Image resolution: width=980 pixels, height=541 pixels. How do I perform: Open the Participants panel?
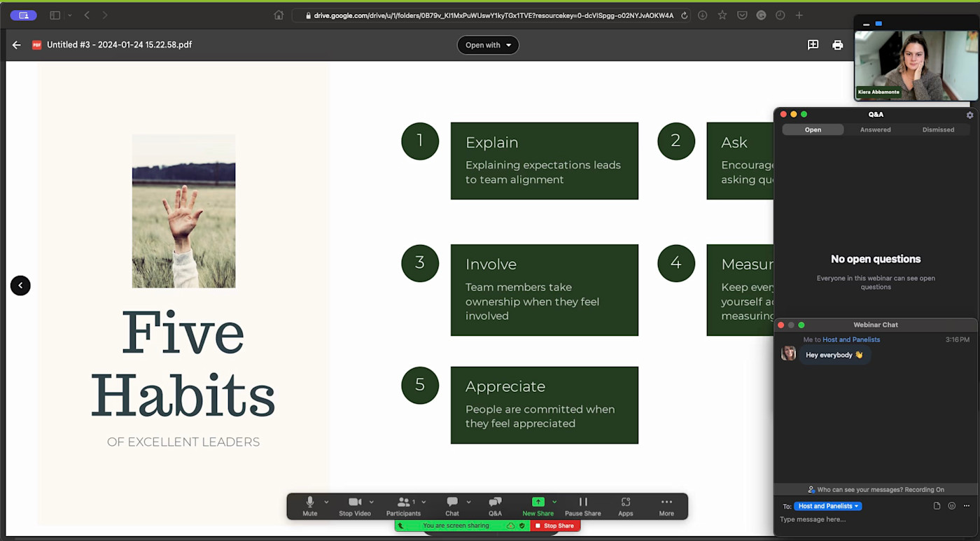pyautogui.click(x=403, y=506)
